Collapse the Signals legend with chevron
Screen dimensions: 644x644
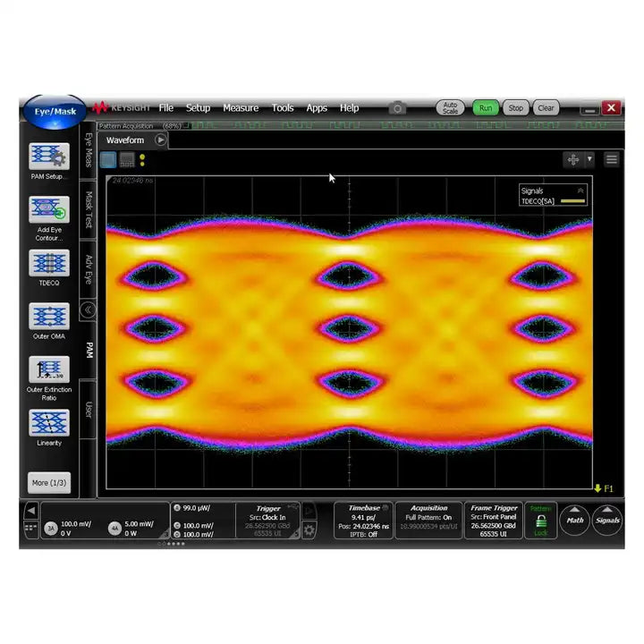(580, 191)
